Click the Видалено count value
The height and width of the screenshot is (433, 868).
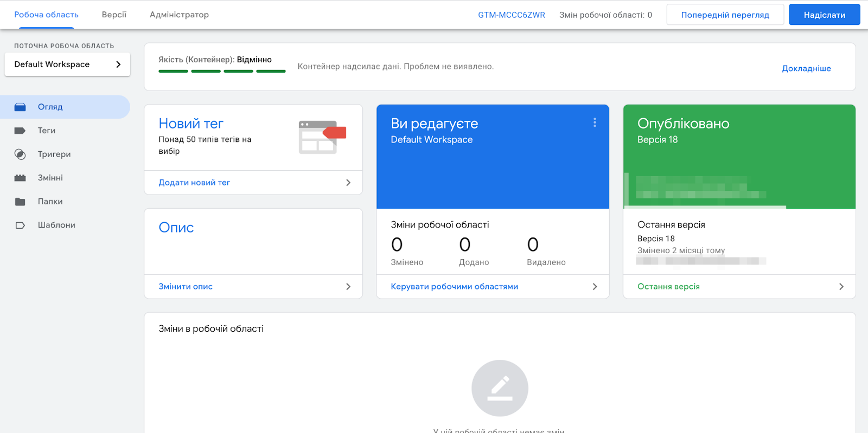(533, 245)
